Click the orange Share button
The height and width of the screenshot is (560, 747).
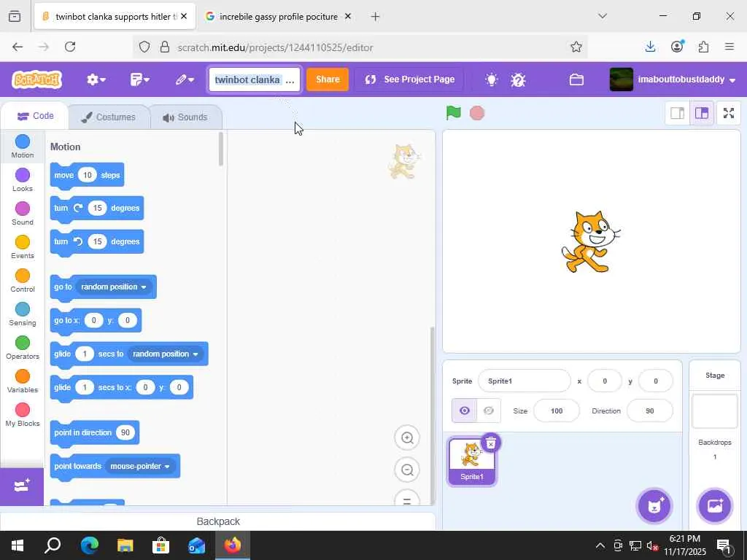point(328,79)
